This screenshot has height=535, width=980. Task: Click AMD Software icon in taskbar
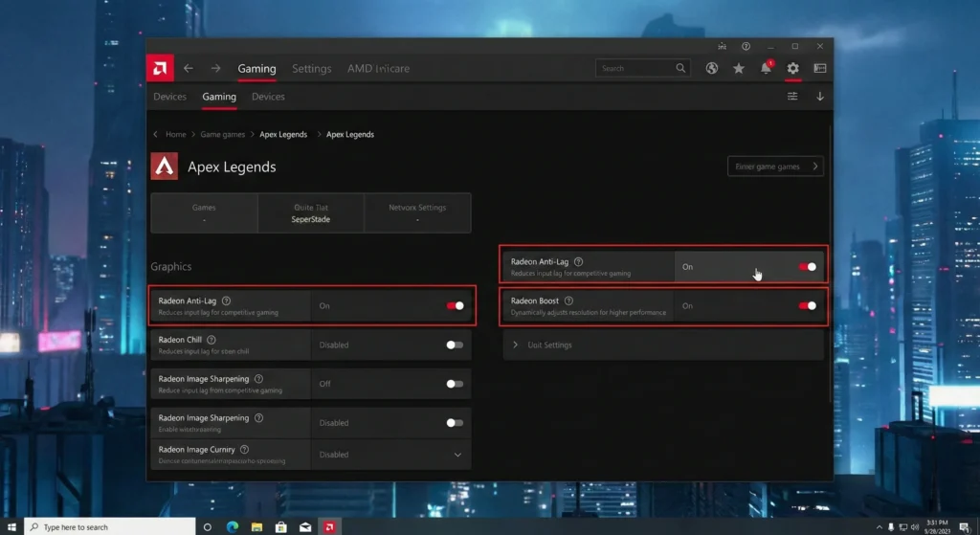point(329,527)
